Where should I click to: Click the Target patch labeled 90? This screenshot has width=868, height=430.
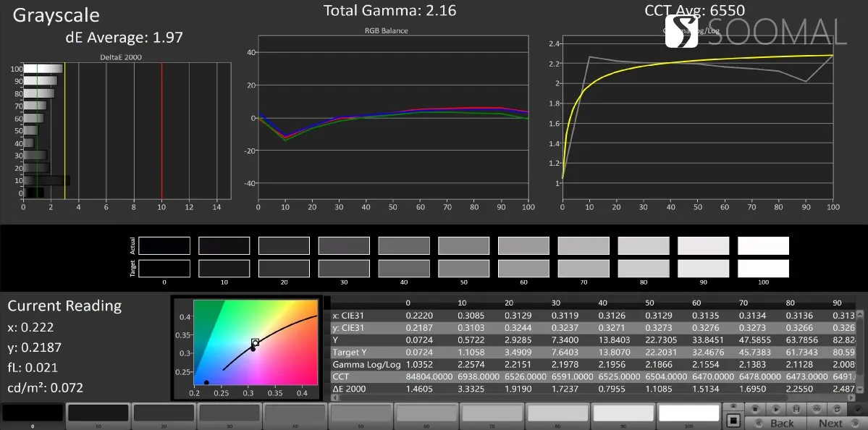click(704, 269)
